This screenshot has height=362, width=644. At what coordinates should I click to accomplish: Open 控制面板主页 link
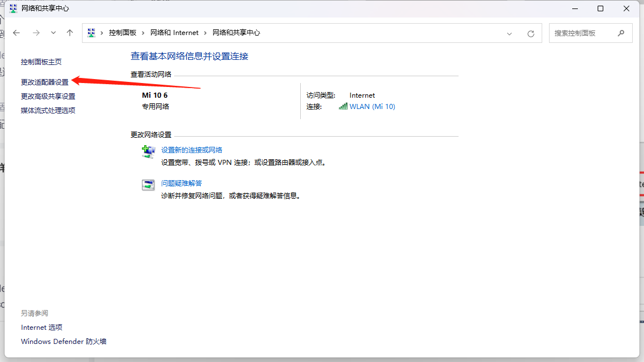41,62
